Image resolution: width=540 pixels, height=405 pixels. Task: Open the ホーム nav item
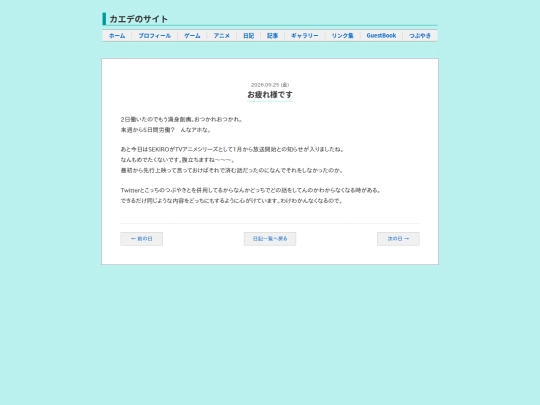point(117,36)
